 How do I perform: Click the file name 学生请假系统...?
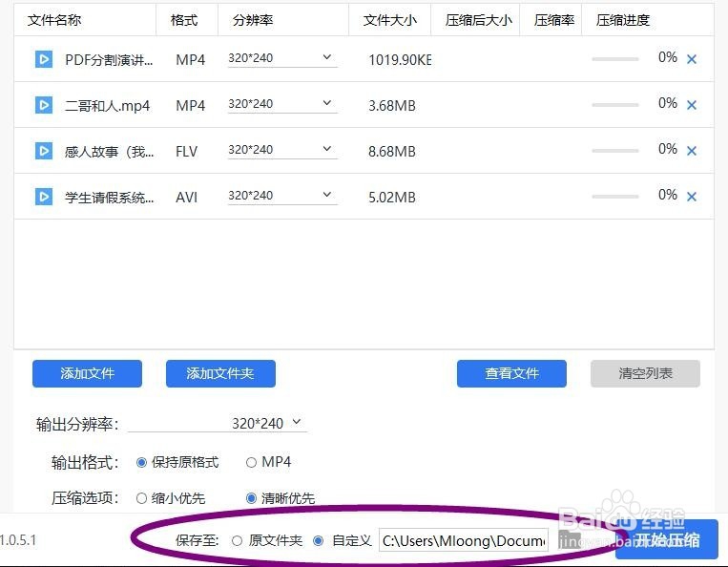(x=109, y=198)
